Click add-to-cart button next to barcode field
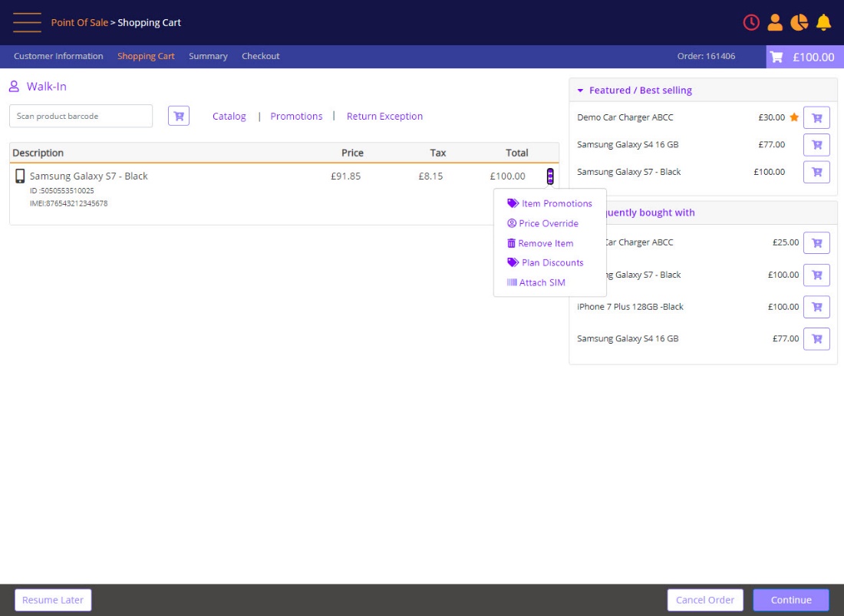The image size is (844, 616). click(x=179, y=116)
